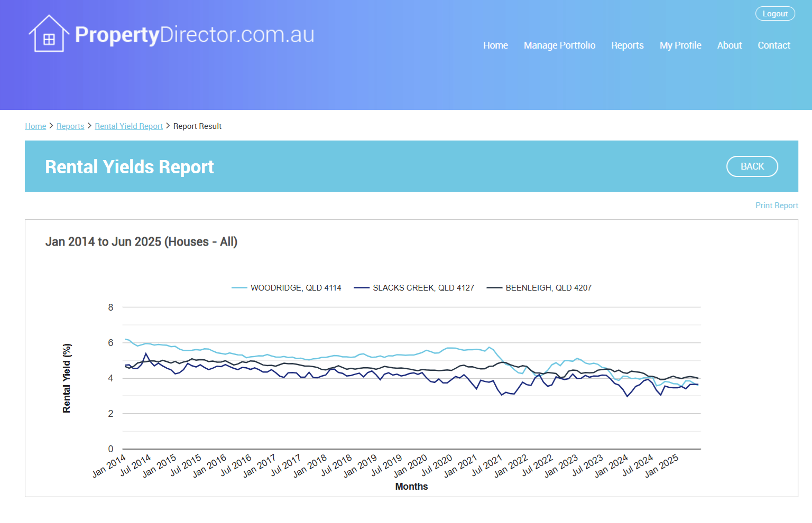
Task: Click the 'Jul 2021' x-axis tick label
Action: pos(487,465)
